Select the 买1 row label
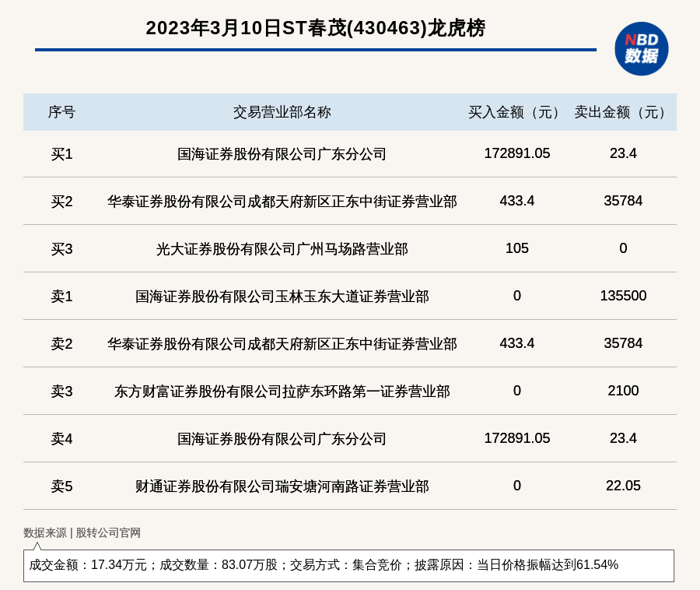Screen dimensions: 700x590 pos(61,154)
